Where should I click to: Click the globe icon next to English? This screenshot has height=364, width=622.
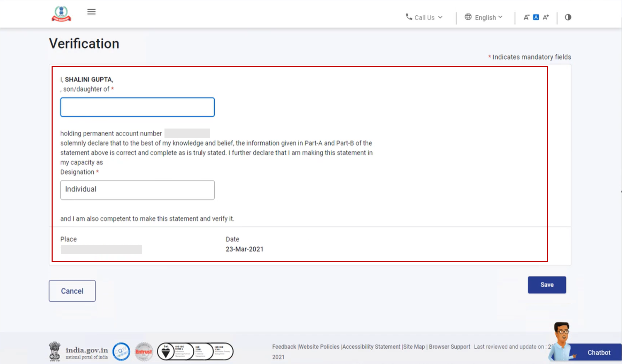468,16
